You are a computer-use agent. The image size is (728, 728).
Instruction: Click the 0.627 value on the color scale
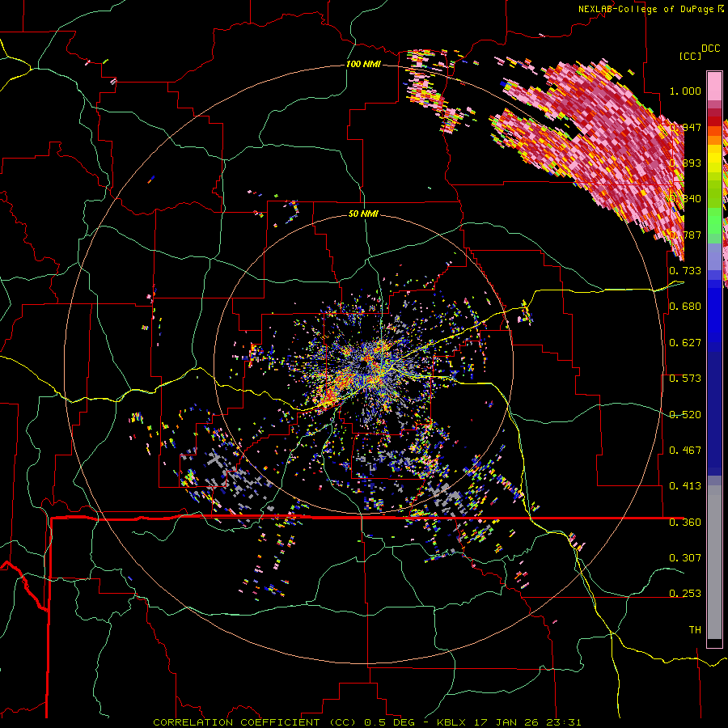[x=685, y=342]
